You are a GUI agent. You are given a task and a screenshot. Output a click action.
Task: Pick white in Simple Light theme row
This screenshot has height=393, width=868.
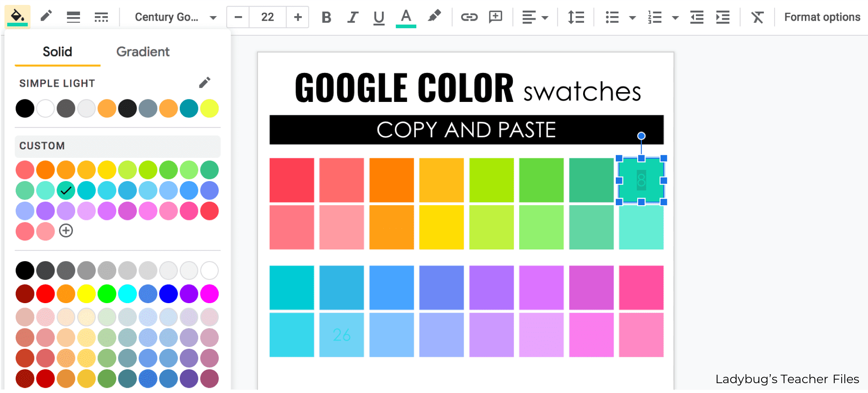pyautogui.click(x=46, y=109)
